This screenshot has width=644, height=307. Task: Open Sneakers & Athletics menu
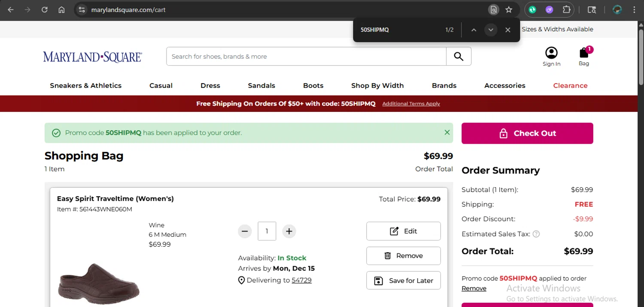[85, 85]
